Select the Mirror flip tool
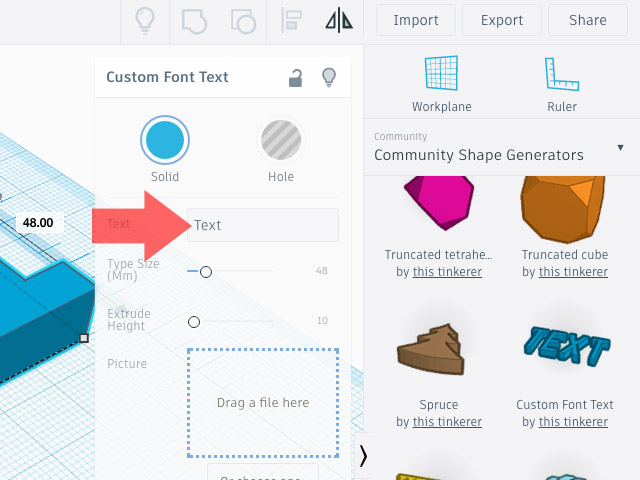 [x=339, y=20]
